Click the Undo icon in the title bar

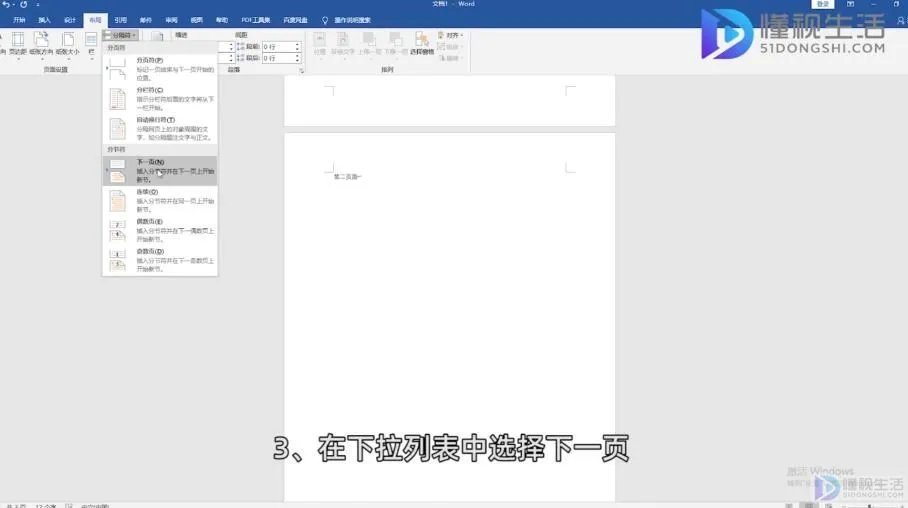point(6,4)
